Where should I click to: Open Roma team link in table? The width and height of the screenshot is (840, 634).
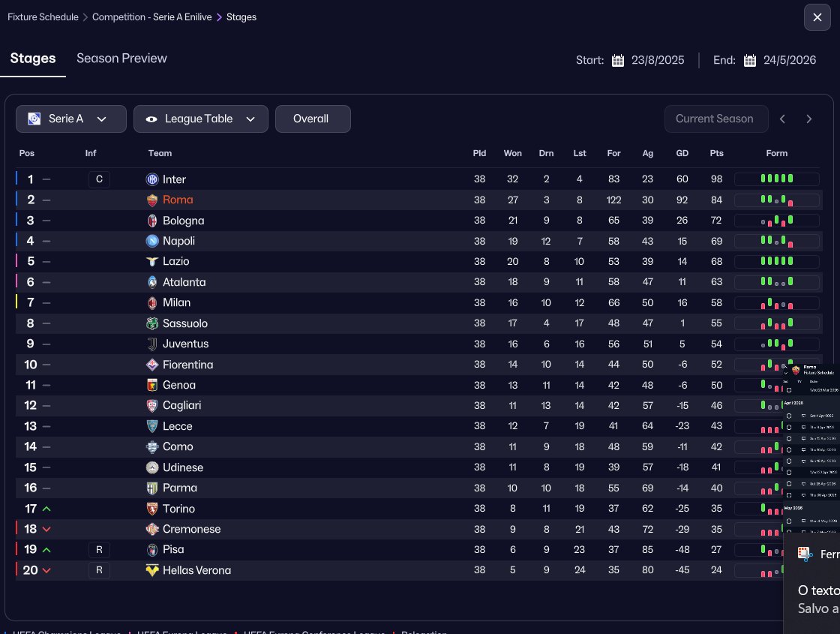coord(178,200)
